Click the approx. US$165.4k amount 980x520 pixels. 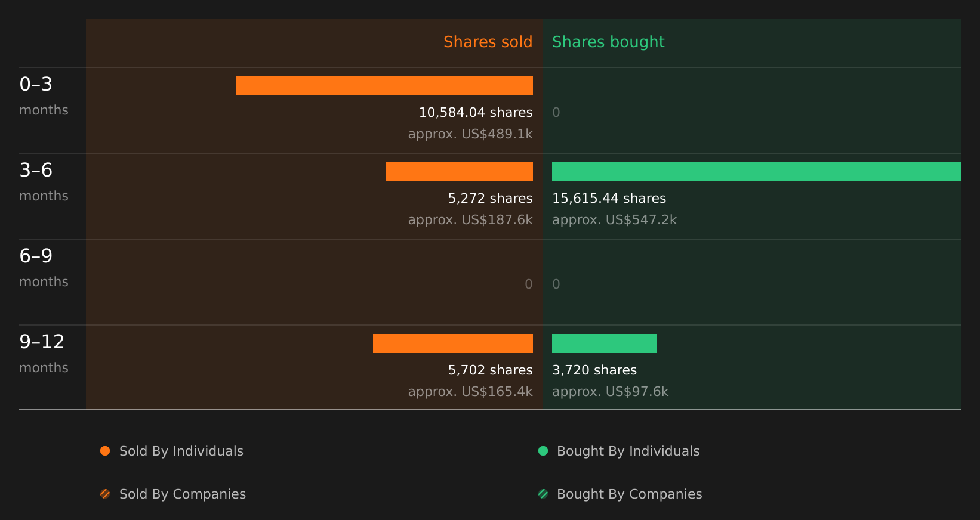[470, 391]
